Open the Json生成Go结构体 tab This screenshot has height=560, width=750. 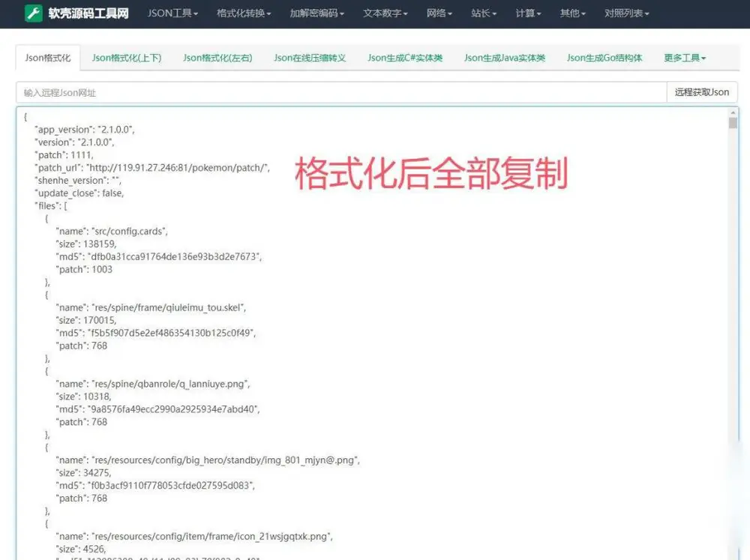click(604, 58)
